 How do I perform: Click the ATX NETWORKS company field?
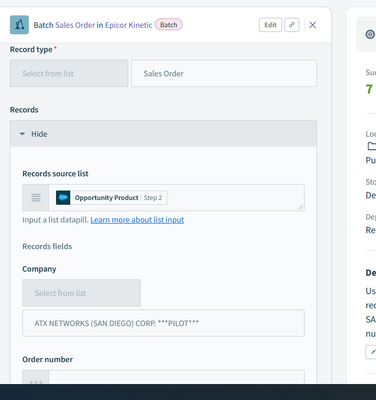(163, 323)
